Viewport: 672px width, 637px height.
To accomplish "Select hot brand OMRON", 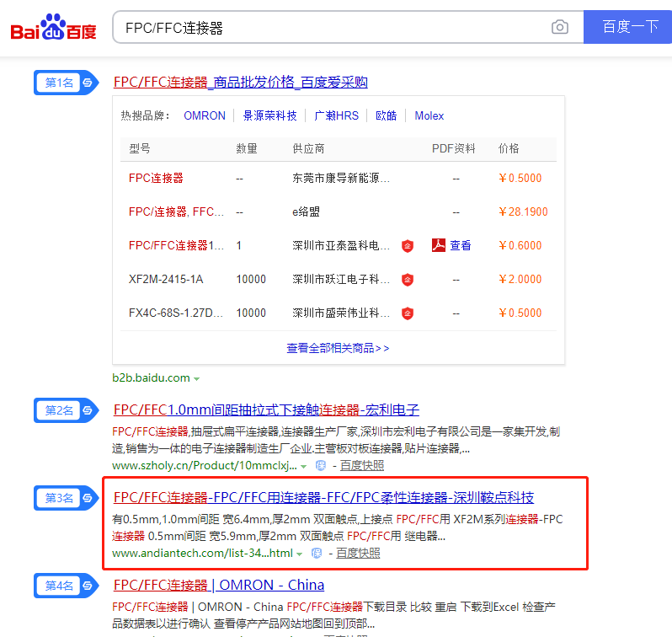I will (x=205, y=115).
